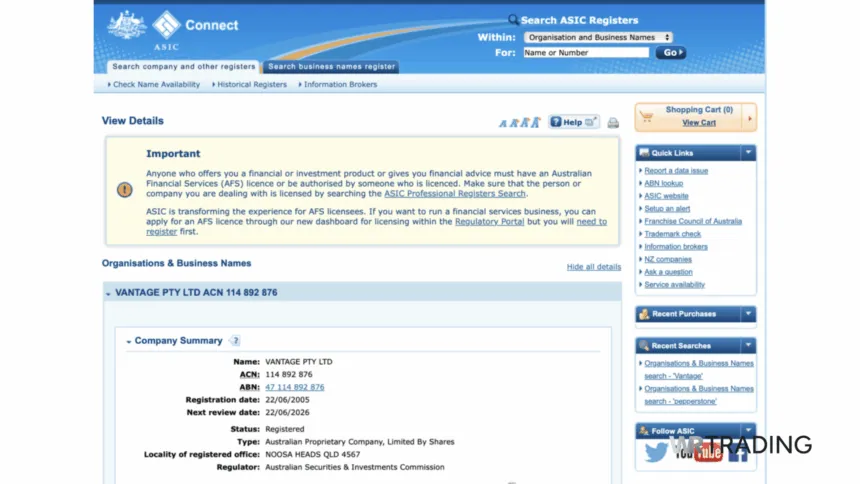860x484 pixels.
Task: Open the Within register type dropdown
Action: pyautogui.click(x=598, y=37)
